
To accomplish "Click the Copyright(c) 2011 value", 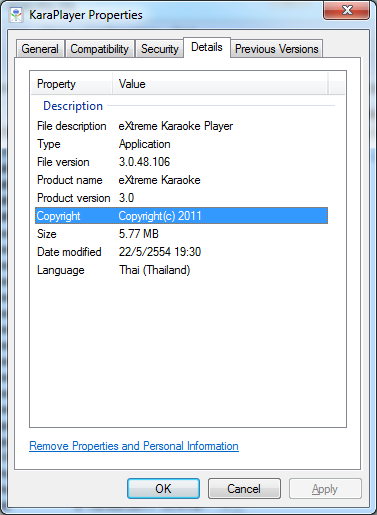I will [x=160, y=216].
